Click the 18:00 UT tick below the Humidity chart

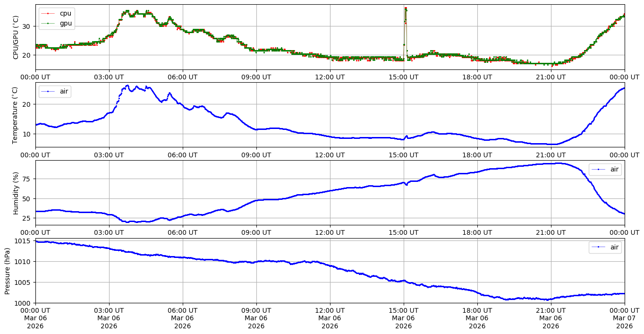click(477, 232)
